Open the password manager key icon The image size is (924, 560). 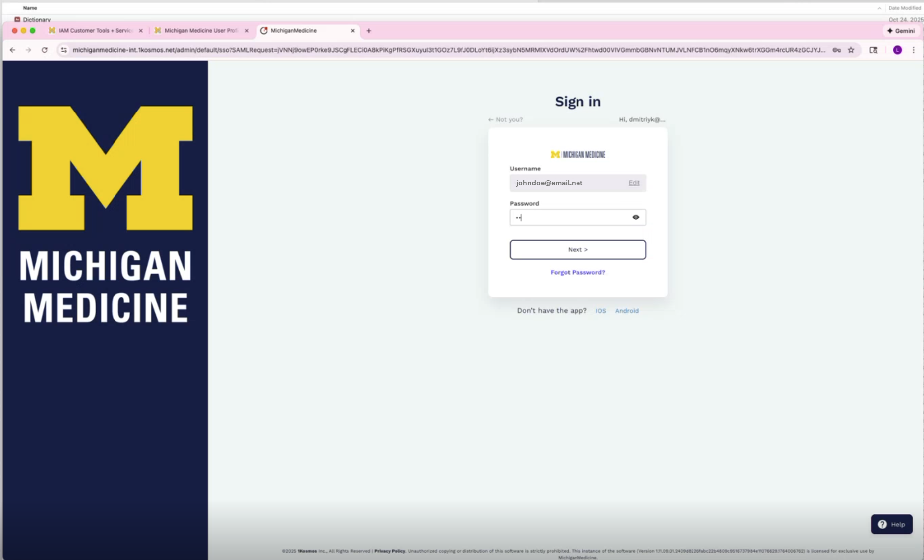coord(836,50)
